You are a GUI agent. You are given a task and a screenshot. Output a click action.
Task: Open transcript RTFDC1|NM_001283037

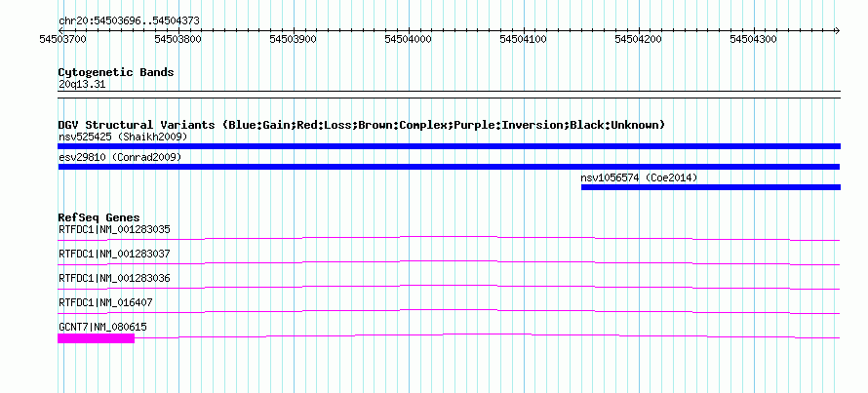click(114, 255)
